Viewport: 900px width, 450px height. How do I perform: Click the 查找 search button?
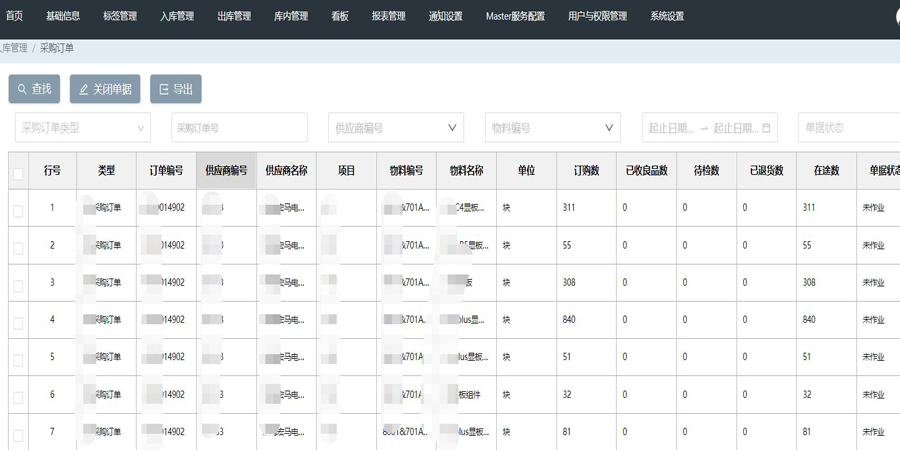pos(34,89)
